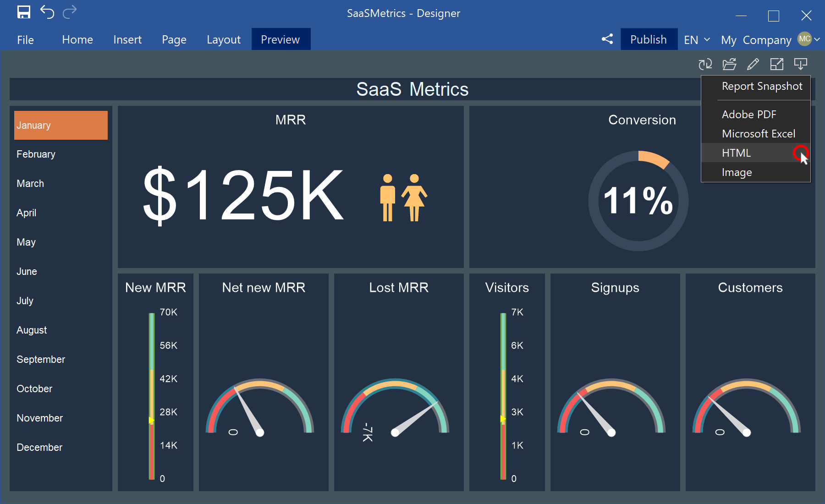The height and width of the screenshot is (504, 825).
Task: Switch to the Insert tab
Action: [127, 40]
